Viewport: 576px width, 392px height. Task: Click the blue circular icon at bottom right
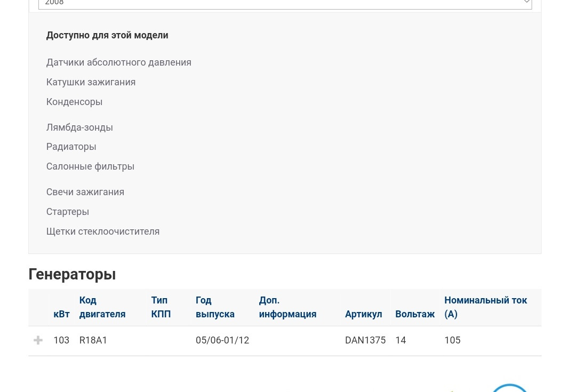(509, 388)
